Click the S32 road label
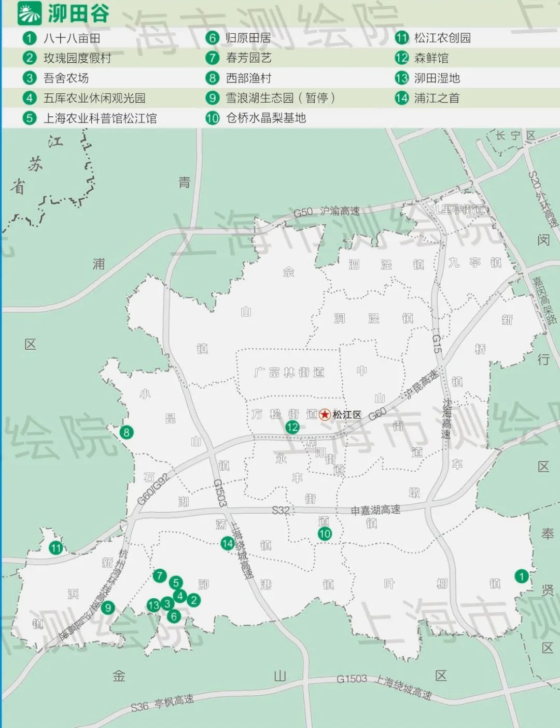Image resolution: width=560 pixels, height=728 pixels. (281, 511)
